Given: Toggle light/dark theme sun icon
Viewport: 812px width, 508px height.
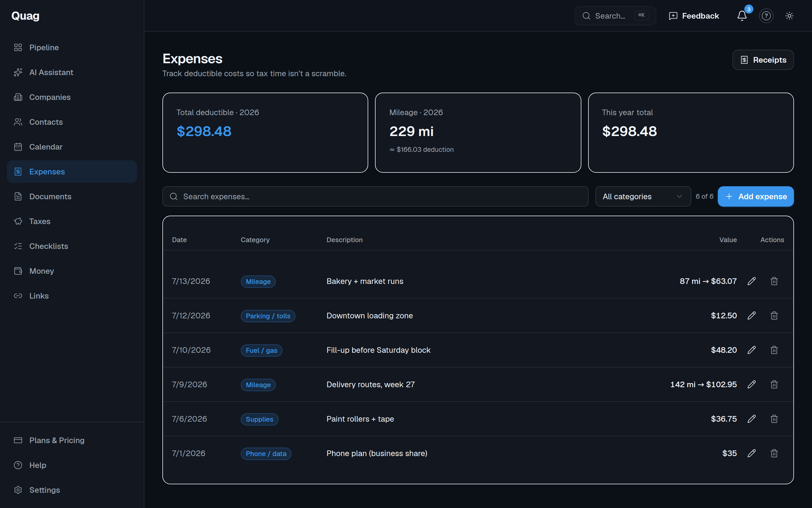Looking at the screenshot, I should (789, 16).
